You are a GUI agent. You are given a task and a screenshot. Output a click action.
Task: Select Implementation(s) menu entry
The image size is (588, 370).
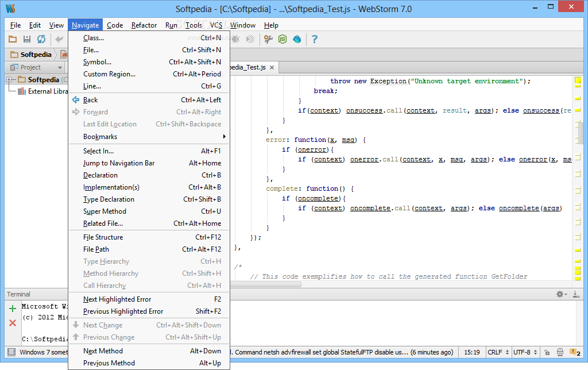click(x=149, y=187)
